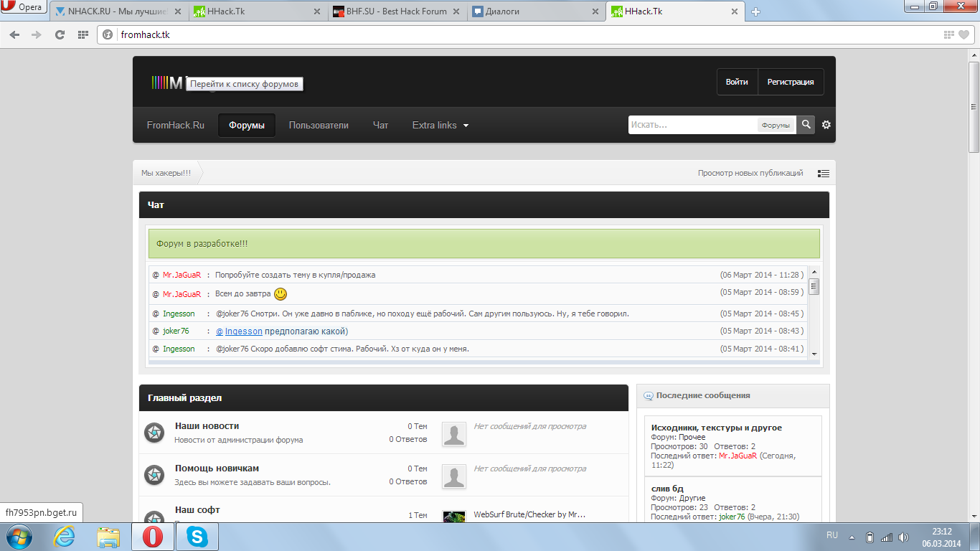Click the chat box scrollbar down arrow
This screenshot has height=551, width=980.
[x=814, y=354]
